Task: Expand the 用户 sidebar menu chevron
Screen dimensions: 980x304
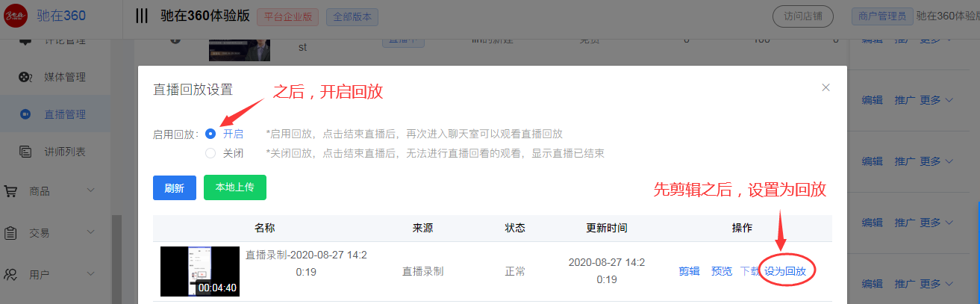Action: coord(91,275)
